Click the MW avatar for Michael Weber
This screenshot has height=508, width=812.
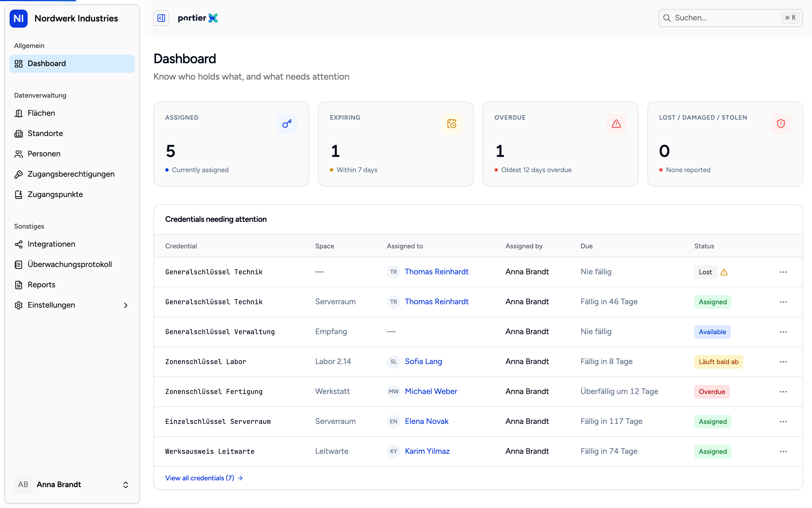(x=394, y=392)
